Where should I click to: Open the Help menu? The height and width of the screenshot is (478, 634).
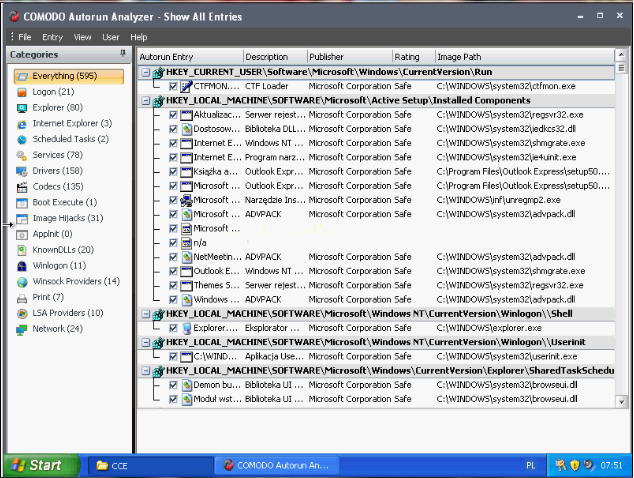pos(139,37)
